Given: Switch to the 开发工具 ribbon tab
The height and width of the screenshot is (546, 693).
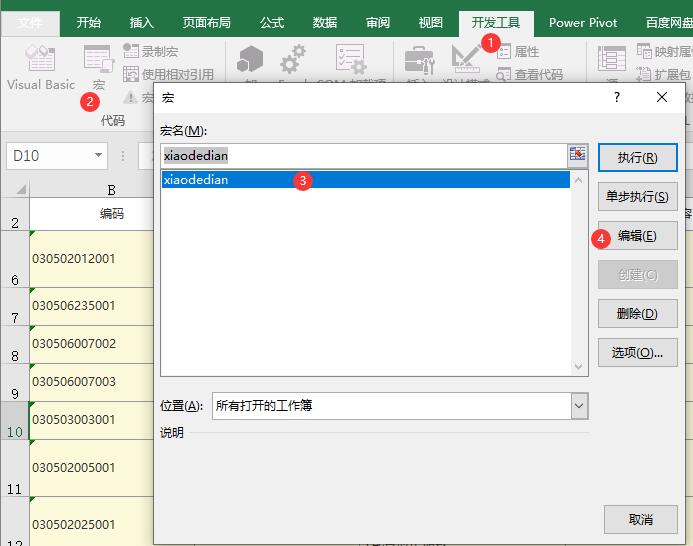Looking at the screenshot, I should pyautogui.click(x=497, y=22).
